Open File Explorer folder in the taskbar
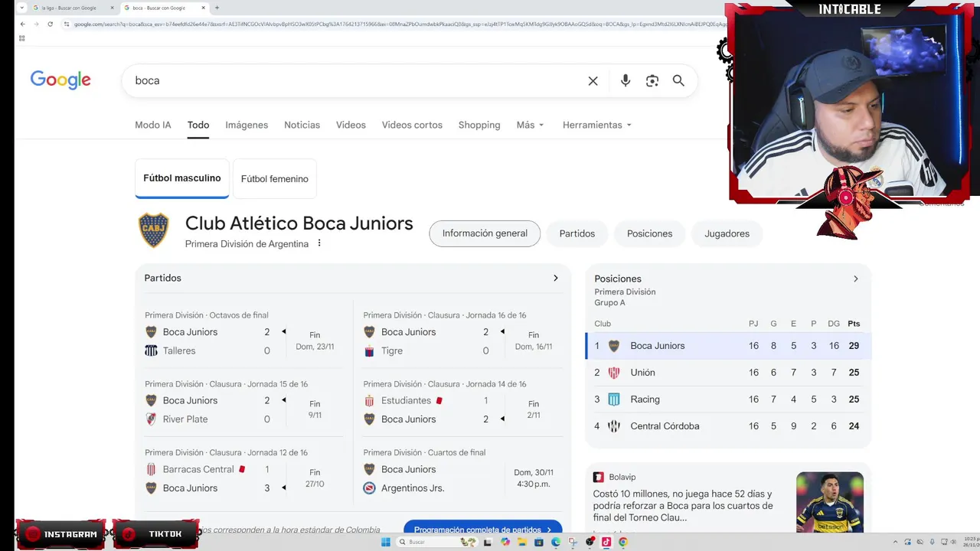Screen dimensions: 980x551 (522, 542)
